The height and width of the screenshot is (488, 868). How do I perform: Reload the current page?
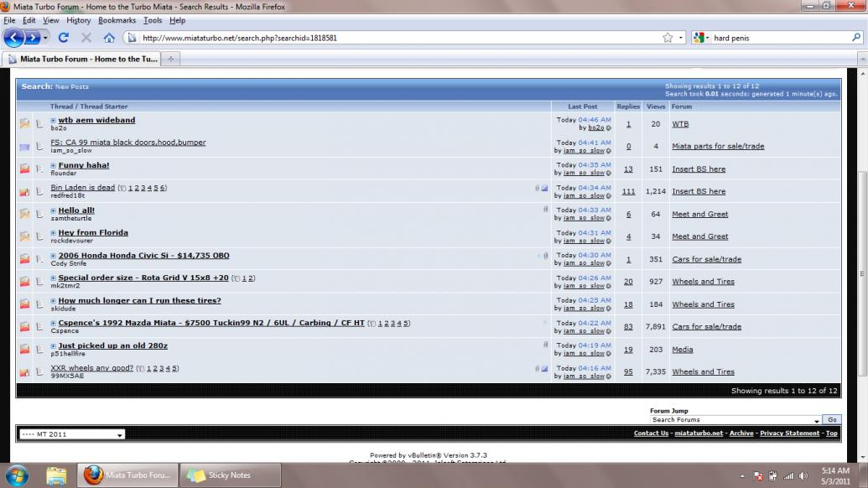point(64,38)
